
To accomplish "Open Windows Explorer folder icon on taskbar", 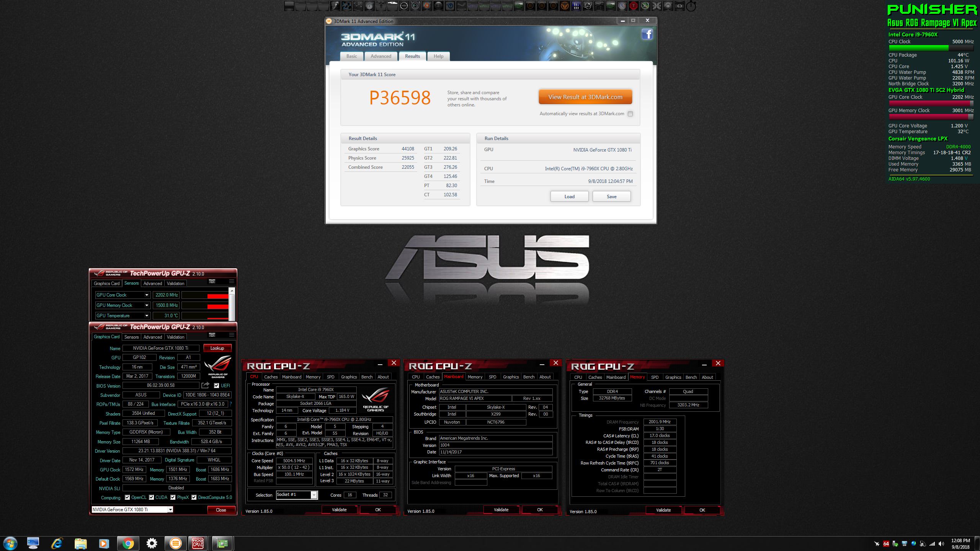I will (80, 543).
